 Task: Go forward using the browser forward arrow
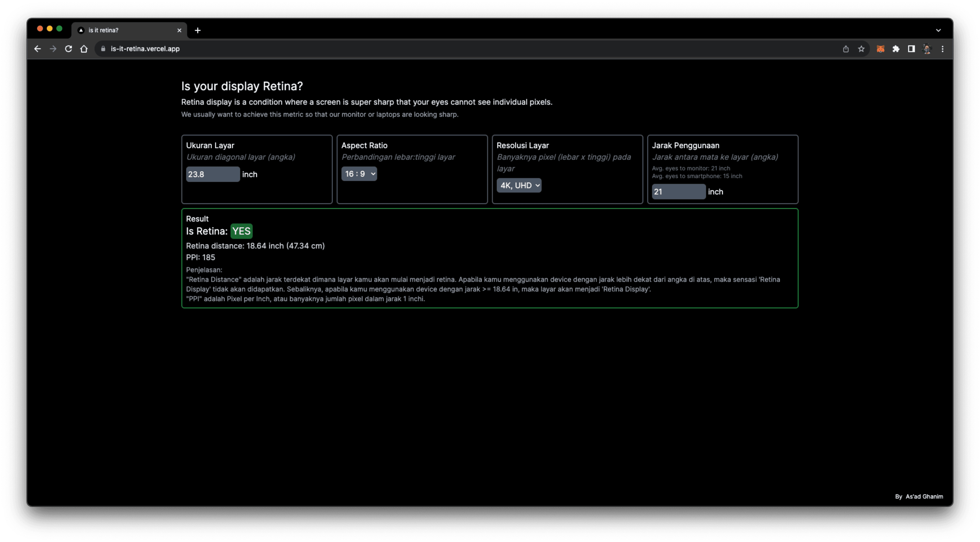pyautogui.click(x=53, y=49)
